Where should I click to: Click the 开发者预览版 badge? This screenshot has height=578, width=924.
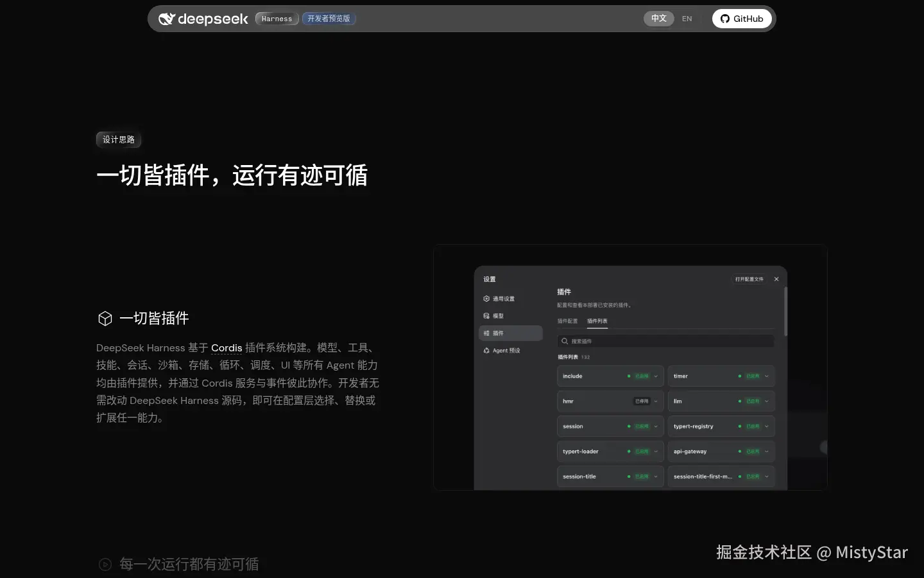point(329,19)
